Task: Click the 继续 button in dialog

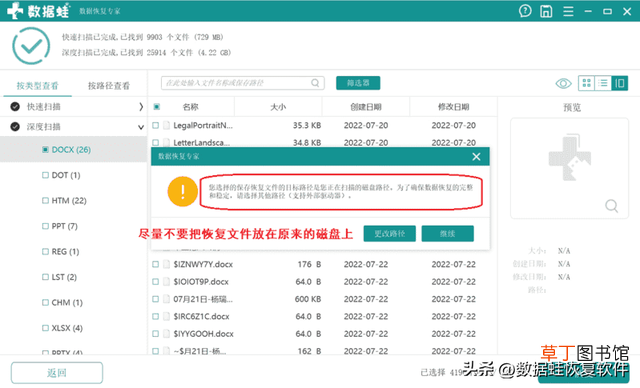Action: 447,233
